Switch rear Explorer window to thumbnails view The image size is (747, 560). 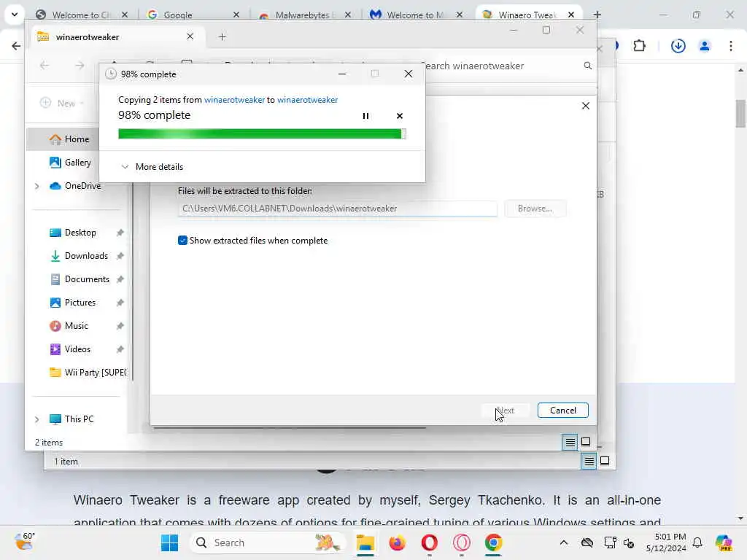click(605, 461)
